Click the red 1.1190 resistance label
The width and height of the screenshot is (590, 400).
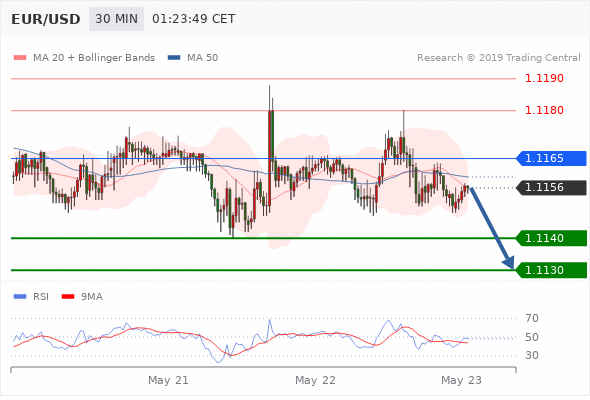[544, 78]
